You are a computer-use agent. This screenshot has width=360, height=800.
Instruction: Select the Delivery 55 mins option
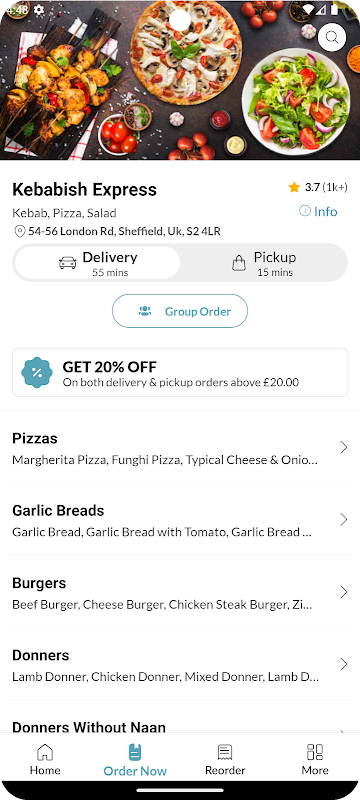tap(97, 263)
